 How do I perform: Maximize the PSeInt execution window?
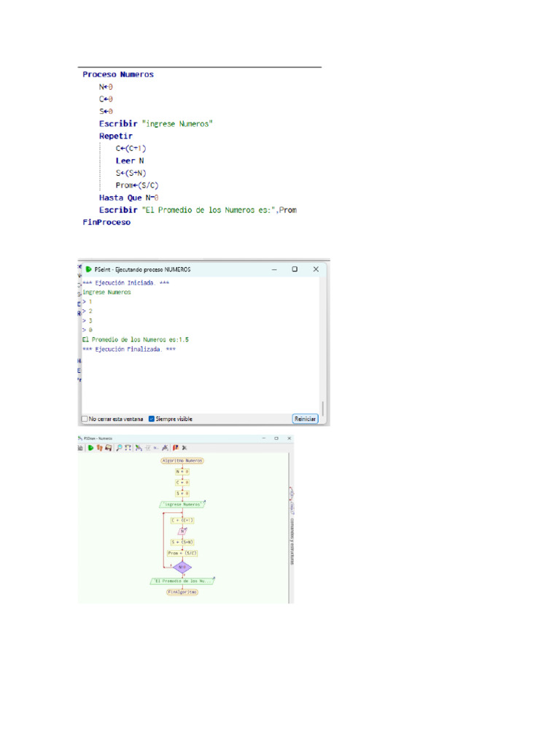[295, 269]
